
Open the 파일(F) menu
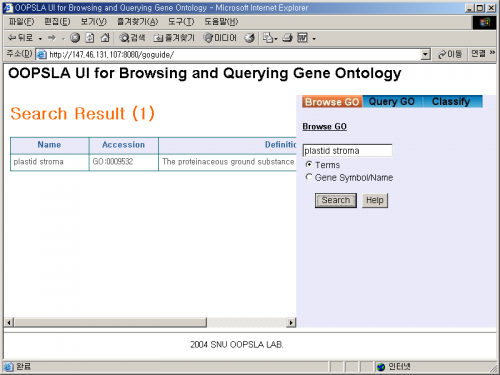click(x=21, y=22)
